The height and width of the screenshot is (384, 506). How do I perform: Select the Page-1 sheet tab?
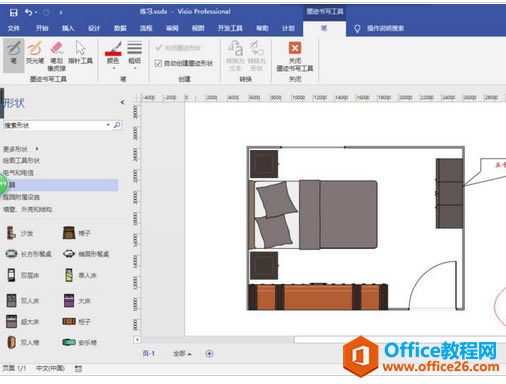click(x=149, y=354)
